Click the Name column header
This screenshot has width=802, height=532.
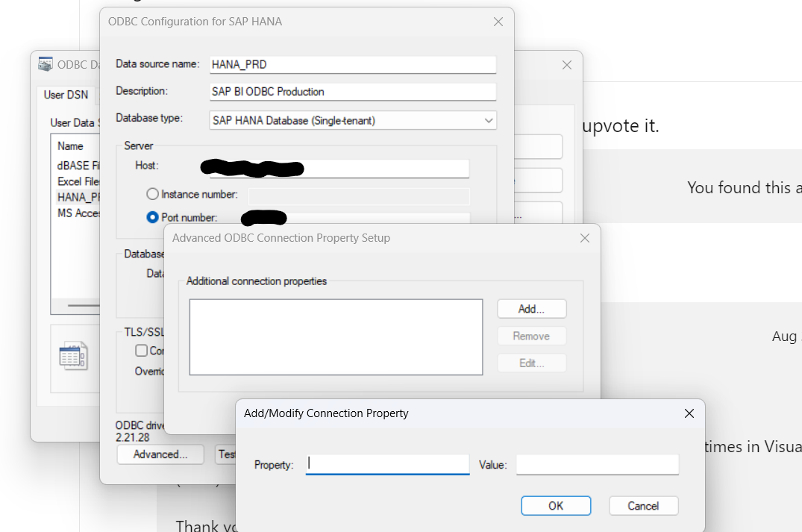(x=71, y=146)
